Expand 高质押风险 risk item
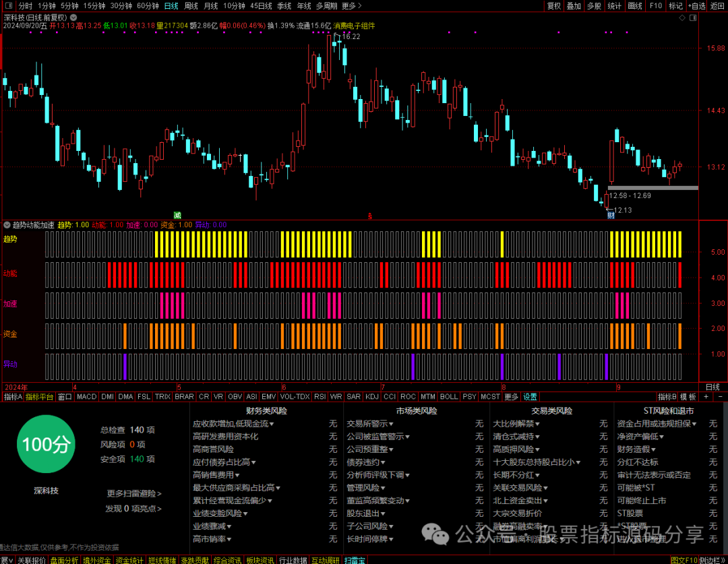Screen dimensions: 728x564 point(516,449)
